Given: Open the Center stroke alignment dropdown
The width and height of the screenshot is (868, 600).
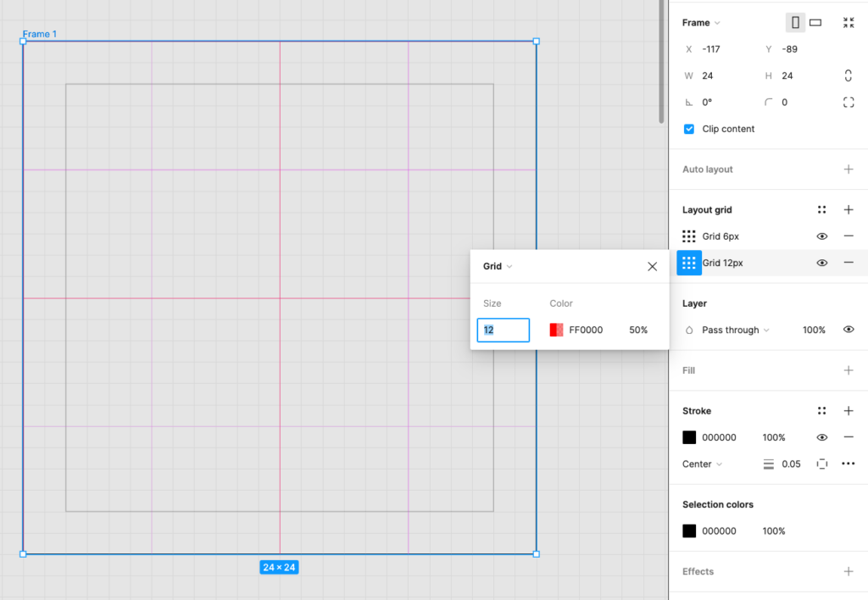Looking at the screenshot, I should click(702, 464).
